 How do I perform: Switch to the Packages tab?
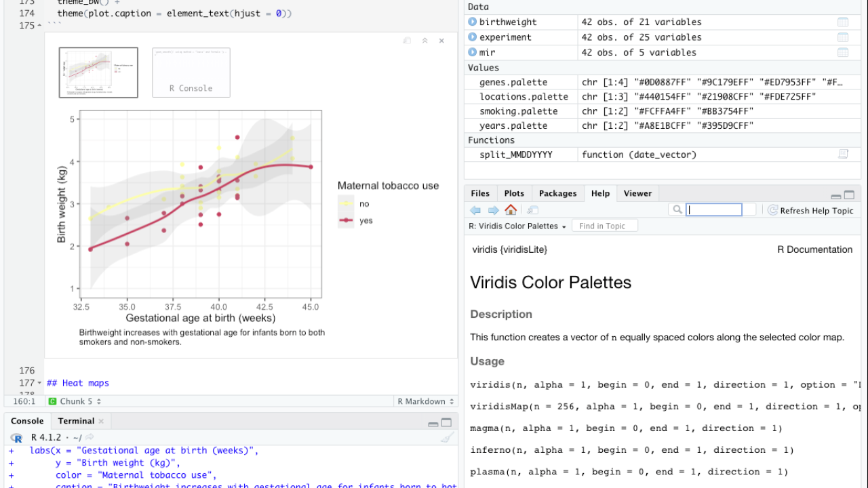coord(557,193)
